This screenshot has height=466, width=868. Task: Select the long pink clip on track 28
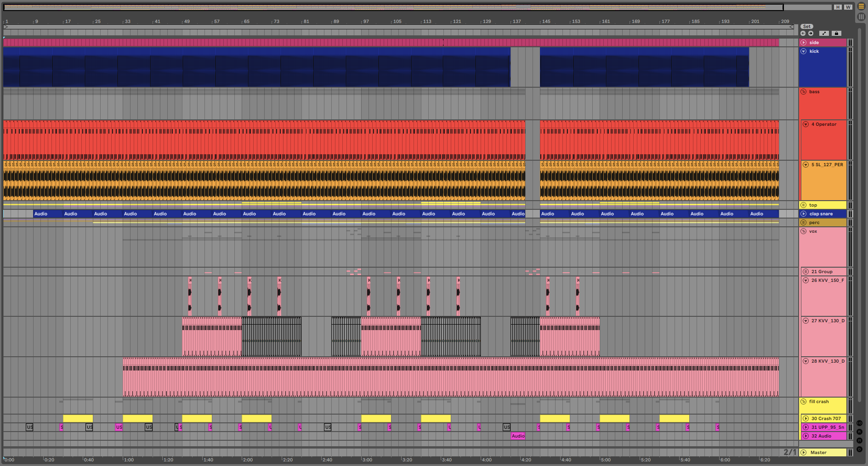point(451,377)
